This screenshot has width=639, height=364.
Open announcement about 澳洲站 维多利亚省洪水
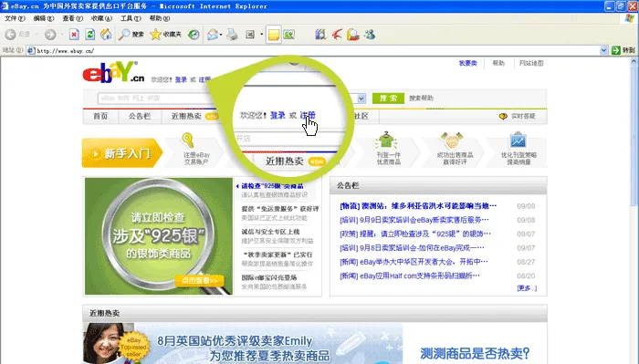[418, 206]
